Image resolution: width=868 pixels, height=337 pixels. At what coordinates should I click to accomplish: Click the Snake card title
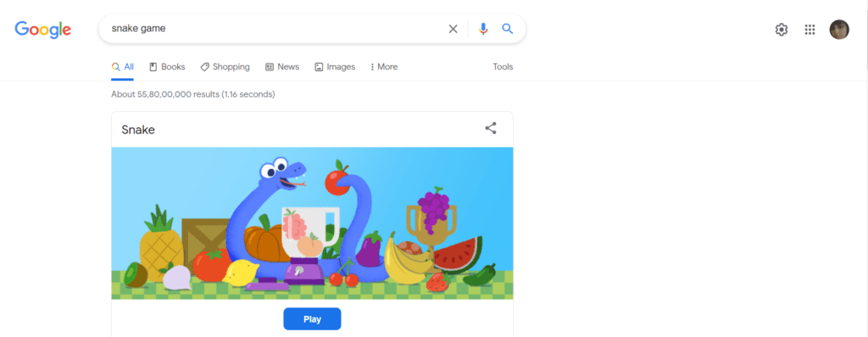pos(138,130)
